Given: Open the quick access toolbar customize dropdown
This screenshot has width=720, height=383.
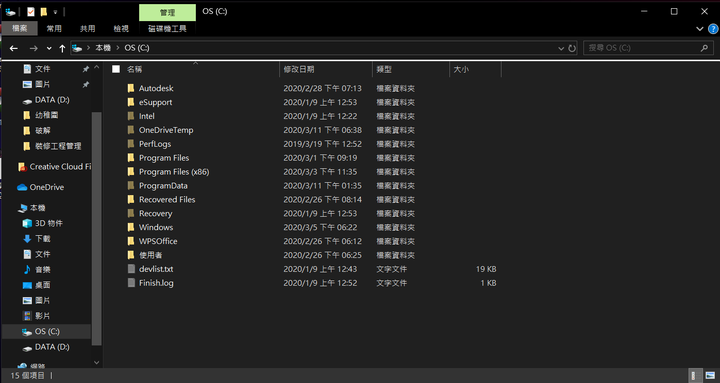Looking at the screenshot, I should (x=55, y=12).
